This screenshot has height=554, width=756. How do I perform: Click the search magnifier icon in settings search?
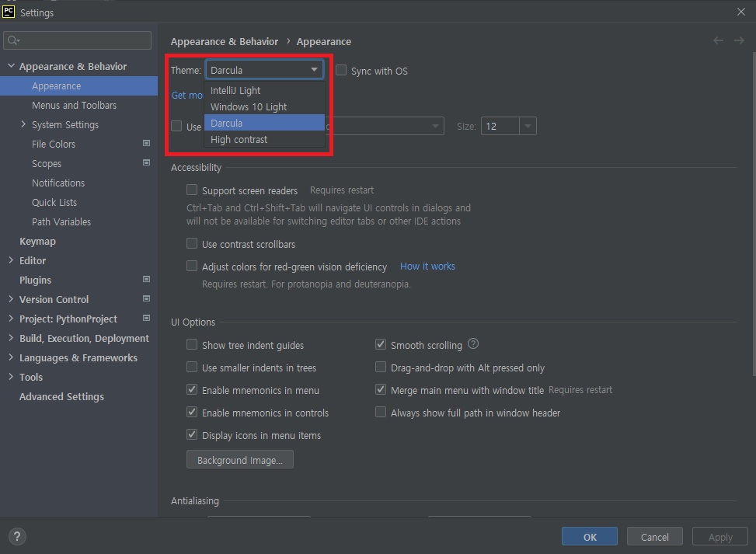[13, 40]
